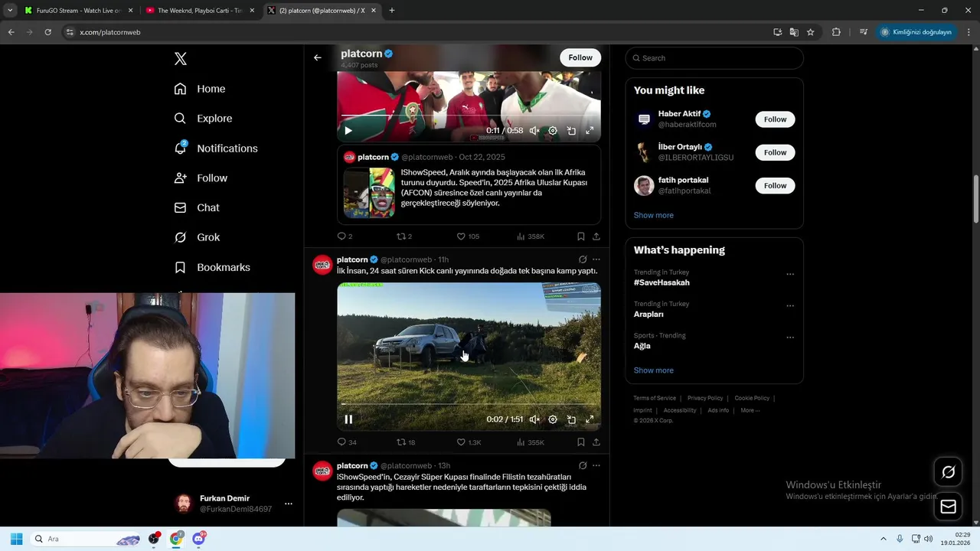Screen dimensions: 980x551
Task: Open settings on the camping video
Action: 553,419
